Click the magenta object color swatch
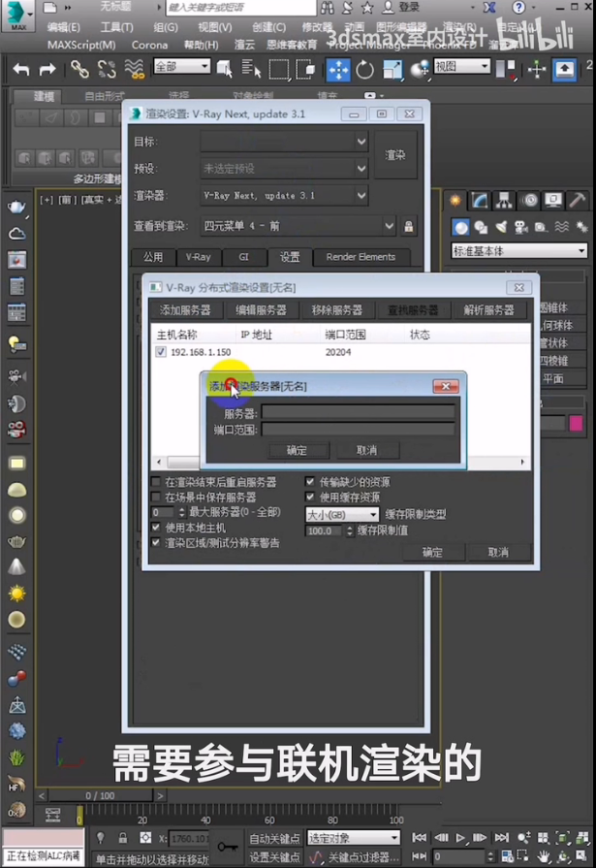The width and height of the screenshot is (596, 868). (576, 423)
